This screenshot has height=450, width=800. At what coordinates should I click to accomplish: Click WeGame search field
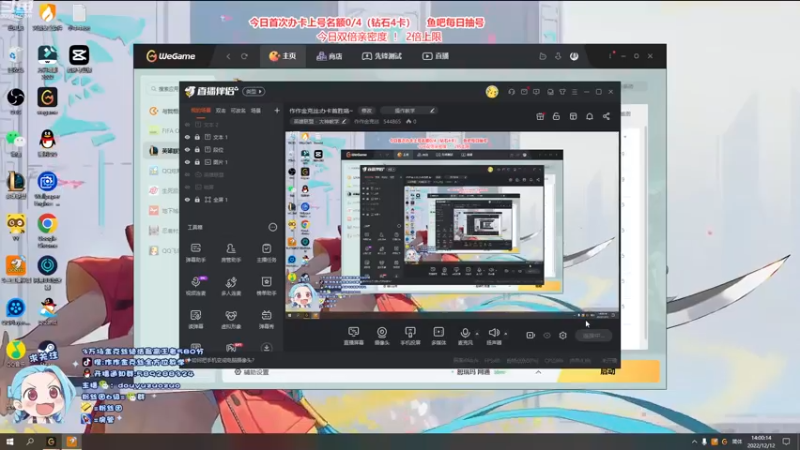click(164, 89)
